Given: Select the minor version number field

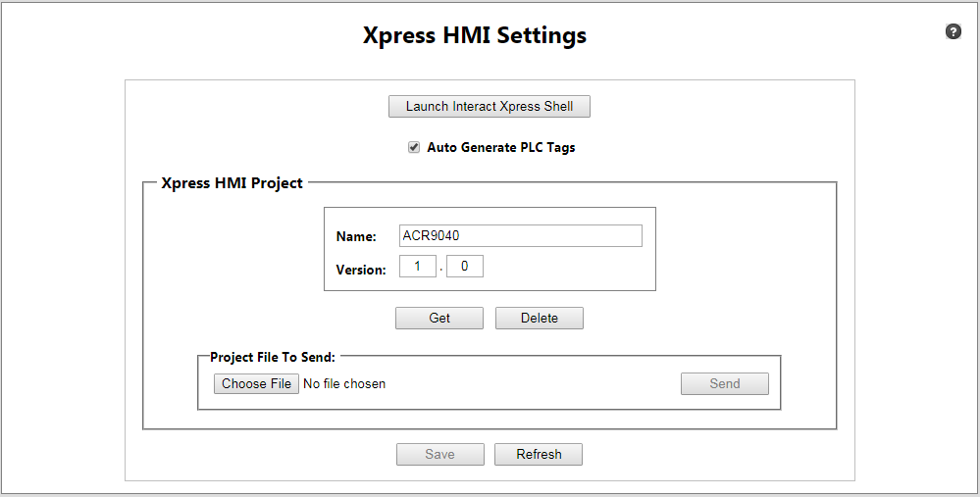Looking at the screenshot, I should (x=464, y=266).
